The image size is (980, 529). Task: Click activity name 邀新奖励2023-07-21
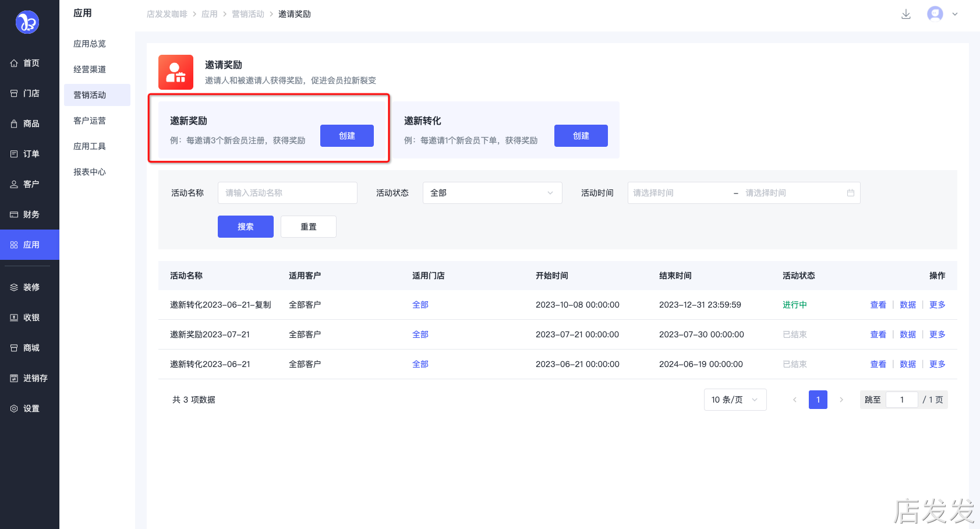tap(210, 334)
